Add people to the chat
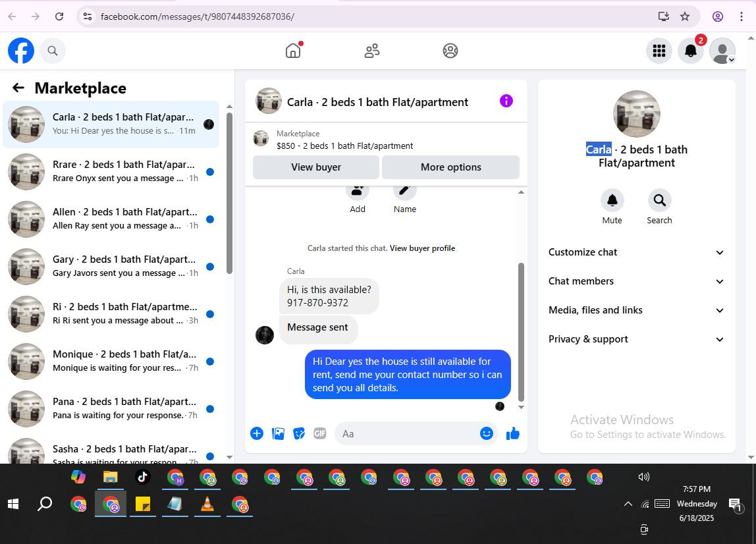 tap(358, 192)
